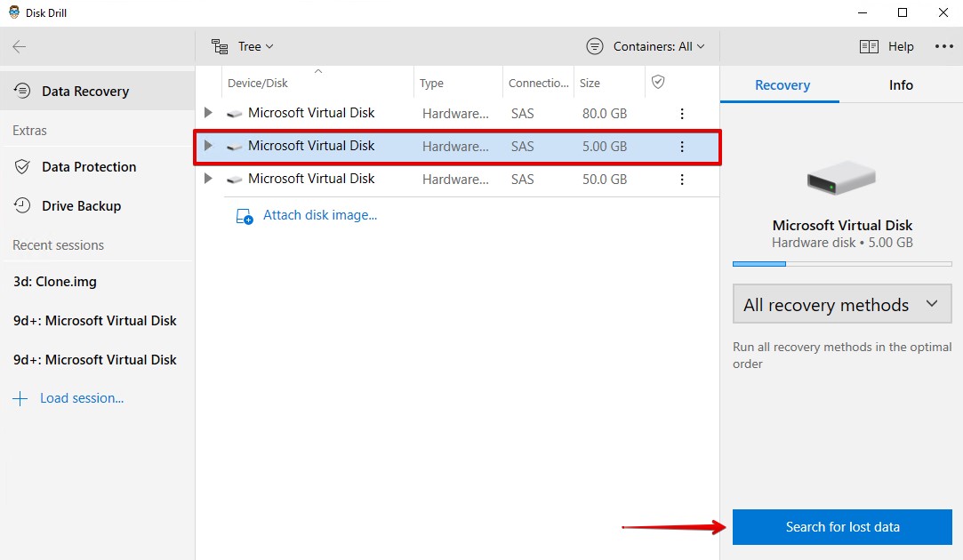This screenshot has height=560, width=963.
Task: Click the back arrow icon
Action: 19,46
